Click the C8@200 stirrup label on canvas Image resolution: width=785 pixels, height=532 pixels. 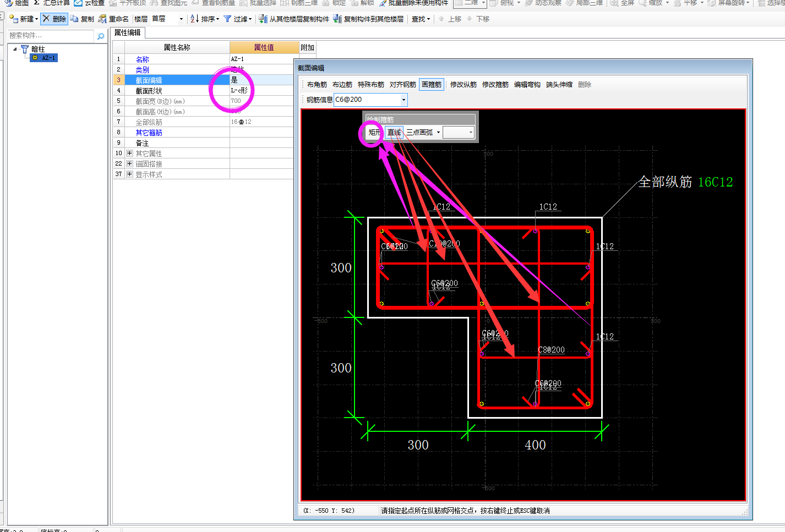[551, 350]
